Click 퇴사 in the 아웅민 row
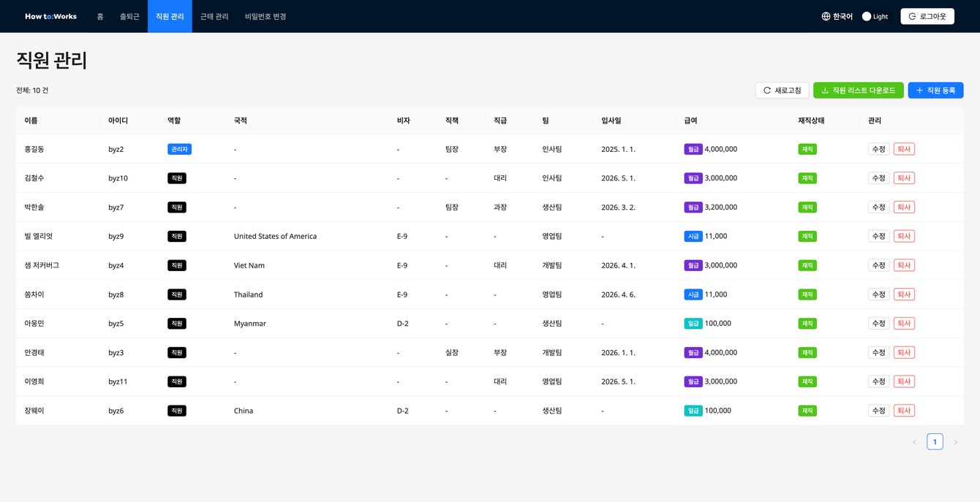Image resolution: width=980 pixels, height=502 pixels. coord(904,323)
